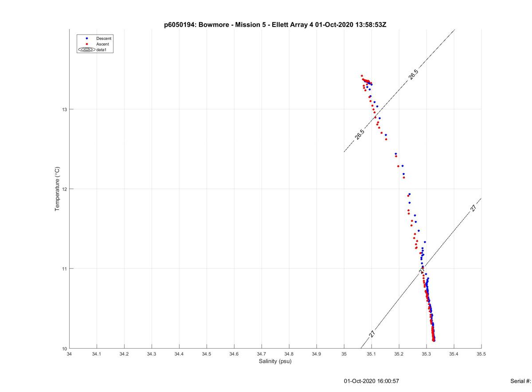
Task: Click the x-axis tick label '34.4'
Action: click(x=179, y=354)
